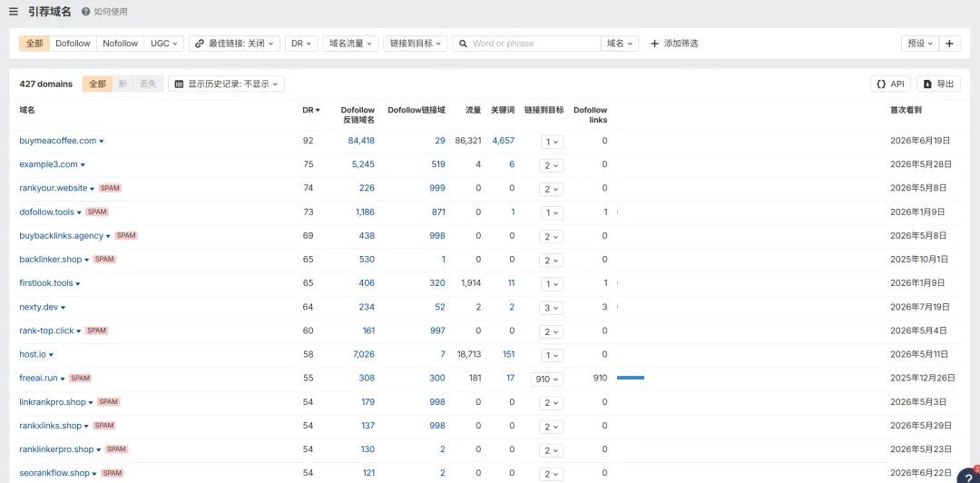This screenshot has width=980, height=483.
Task: Click 519 Dofollow linked domains value
Action: coord(438,164)
